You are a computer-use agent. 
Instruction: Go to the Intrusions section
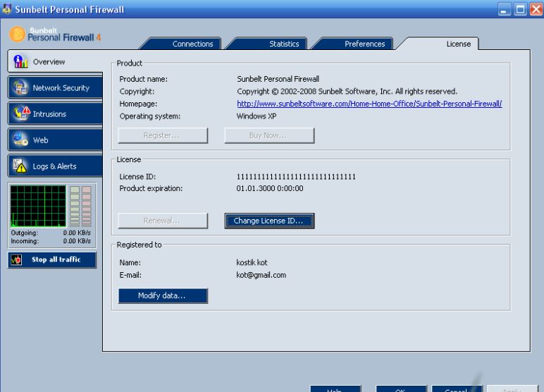coord(55,114)
